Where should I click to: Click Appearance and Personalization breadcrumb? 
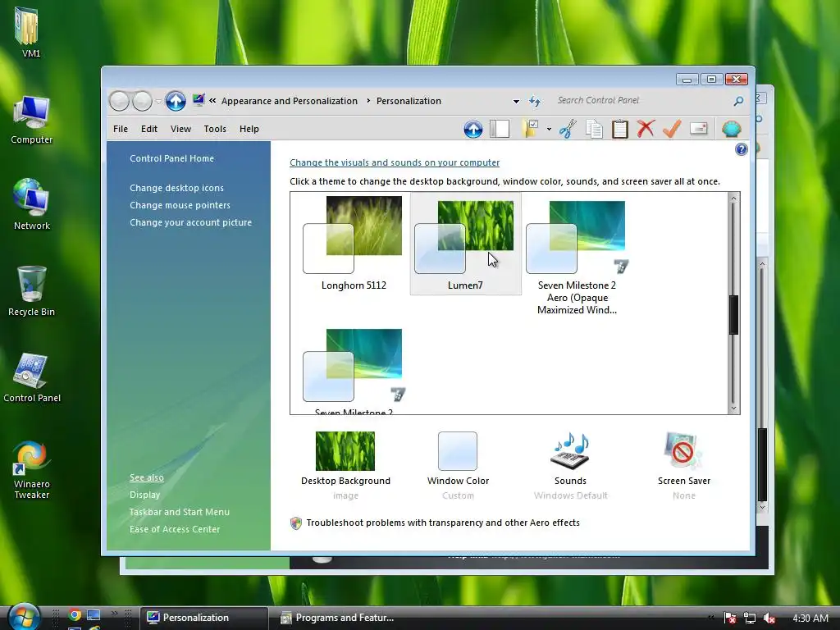[x=290, y=101]
